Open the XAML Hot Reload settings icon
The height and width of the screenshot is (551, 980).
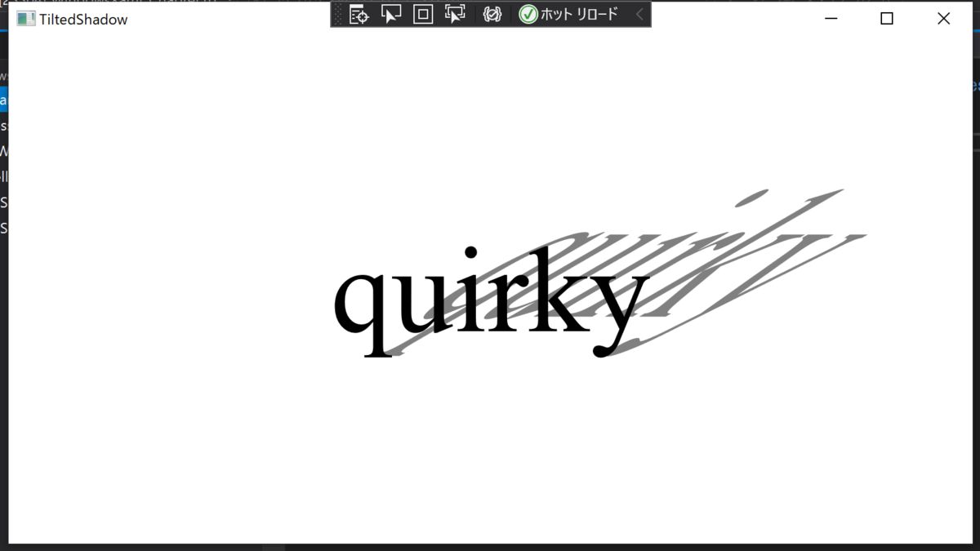pos(492,14)
